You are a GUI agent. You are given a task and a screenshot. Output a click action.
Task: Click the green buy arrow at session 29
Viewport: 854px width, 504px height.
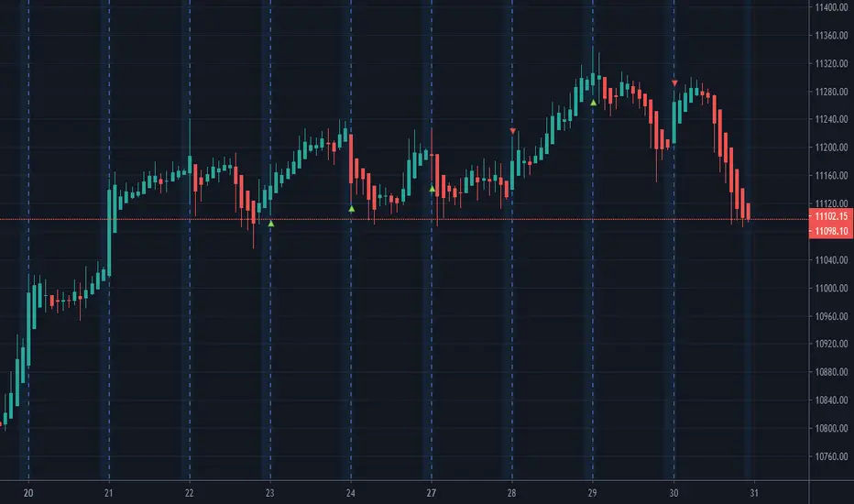point(593,103)
